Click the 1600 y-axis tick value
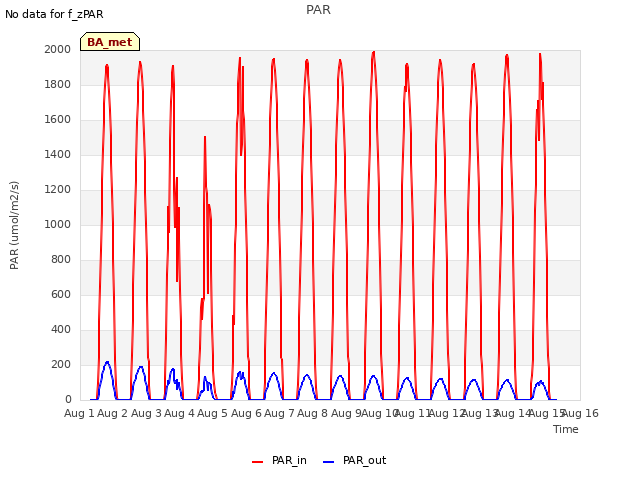 [58, 120]
